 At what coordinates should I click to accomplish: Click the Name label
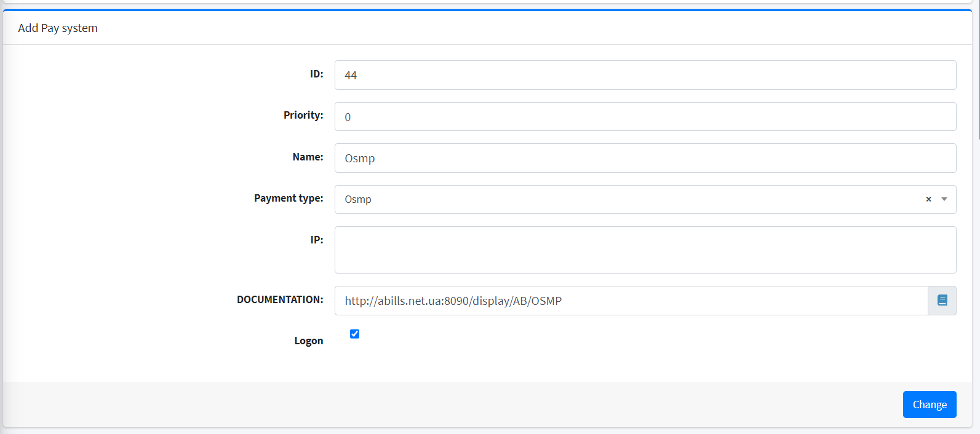pos(308,157)
